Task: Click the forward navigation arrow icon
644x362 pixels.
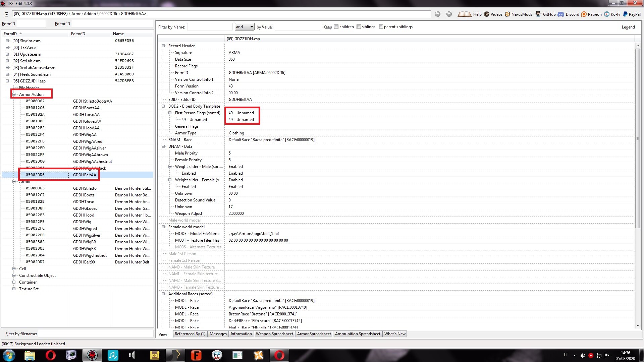Action: tap(449, 14)
